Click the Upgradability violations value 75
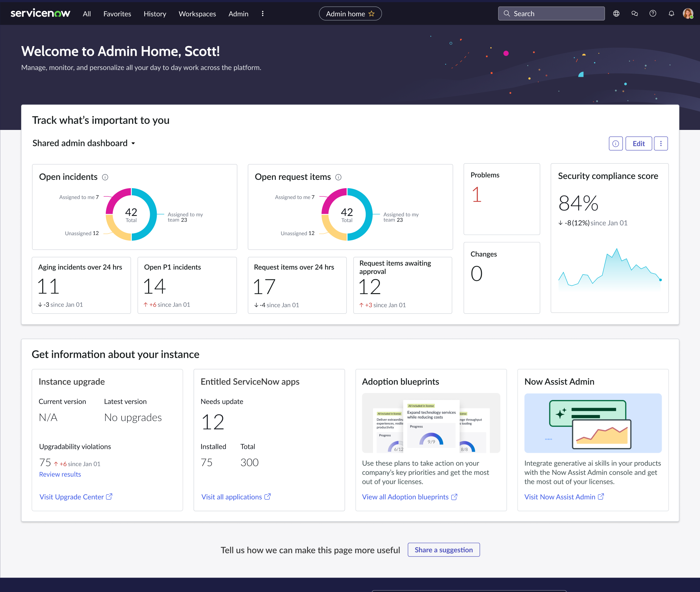The image size is (700, 592). 45,463
